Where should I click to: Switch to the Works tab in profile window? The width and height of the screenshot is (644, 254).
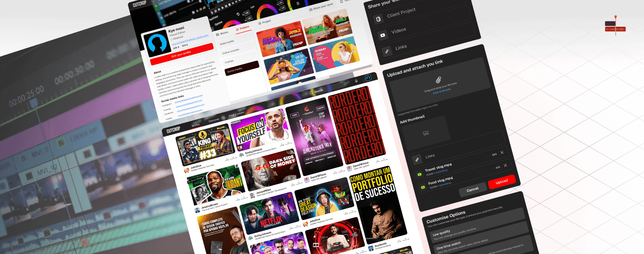pyautogui.click(x=222, y=33)
